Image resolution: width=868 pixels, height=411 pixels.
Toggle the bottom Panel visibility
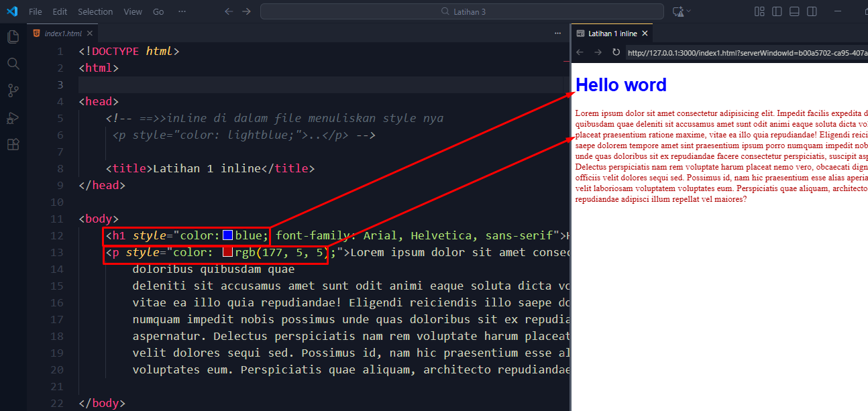794,11
